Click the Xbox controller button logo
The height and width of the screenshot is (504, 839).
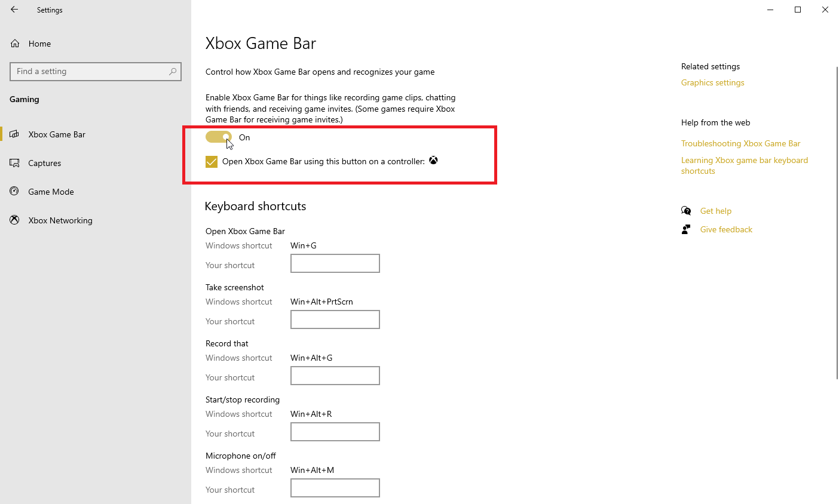click(x=433, y=161)
